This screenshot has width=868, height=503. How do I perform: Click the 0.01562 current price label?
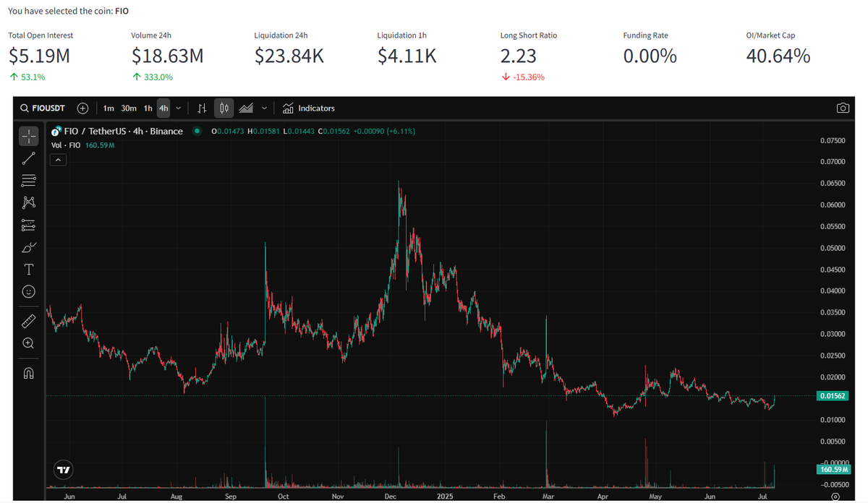(x=834, y=396)
